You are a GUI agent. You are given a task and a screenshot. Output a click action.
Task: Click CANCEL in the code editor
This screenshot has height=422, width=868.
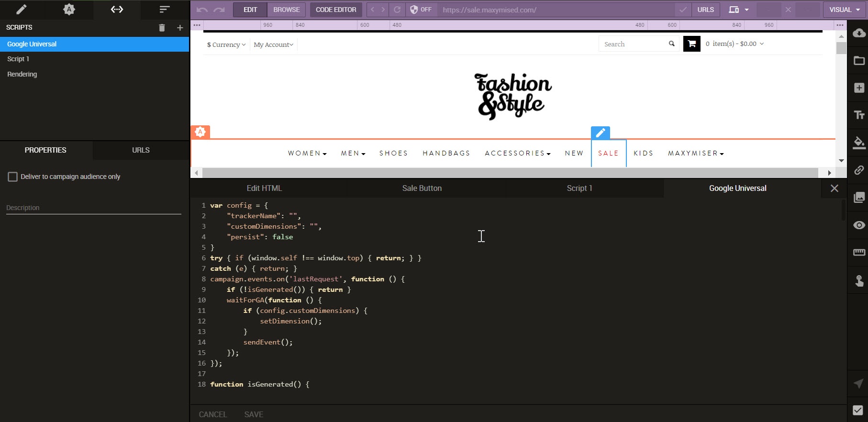tap(213, 414)
